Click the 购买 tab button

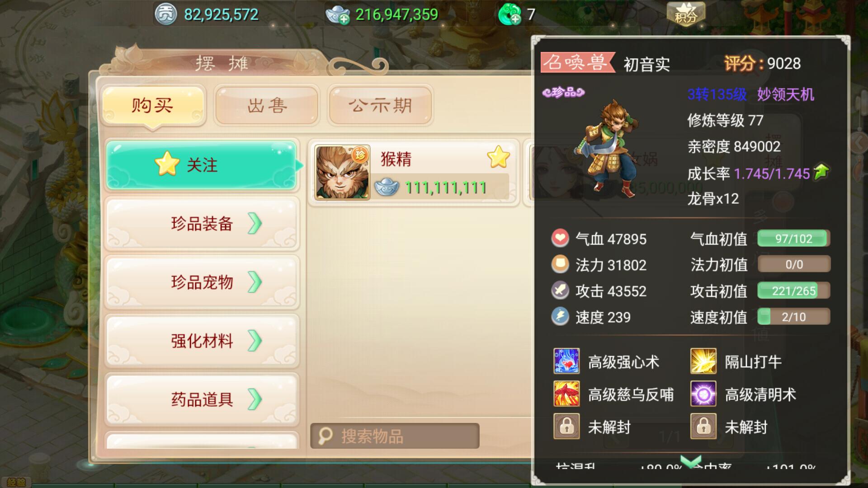tap(153, 106)
